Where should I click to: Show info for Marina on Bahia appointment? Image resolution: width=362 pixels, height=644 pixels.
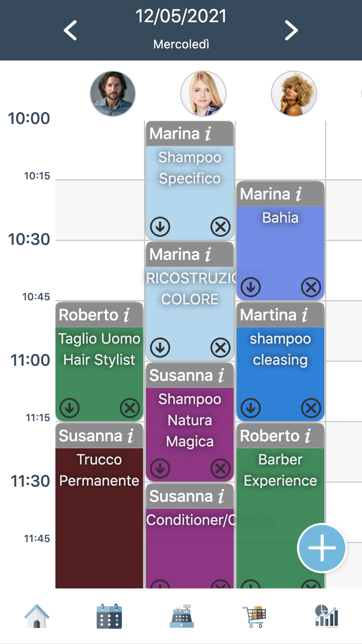tap(299, 194)
